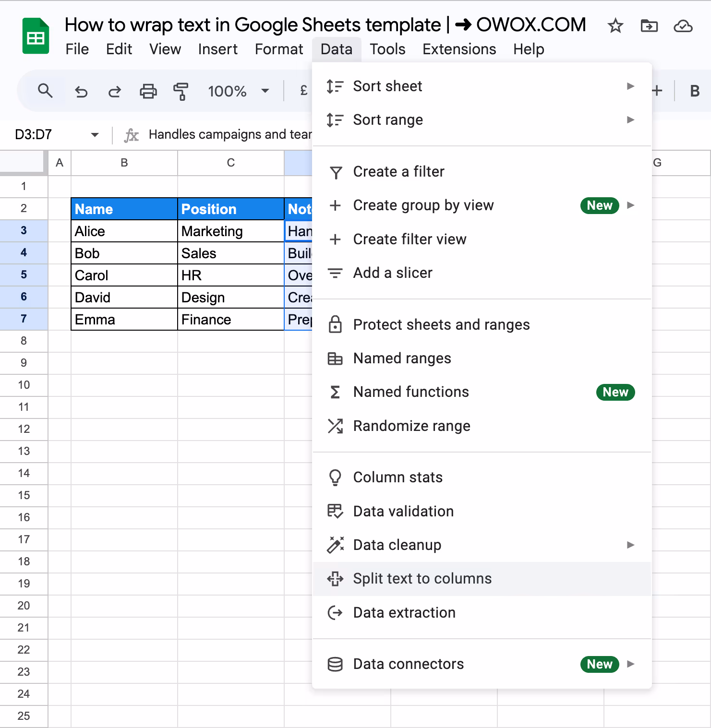Choose Randomize range entry
The image size is (711, 728).
(x=482, y=426)
